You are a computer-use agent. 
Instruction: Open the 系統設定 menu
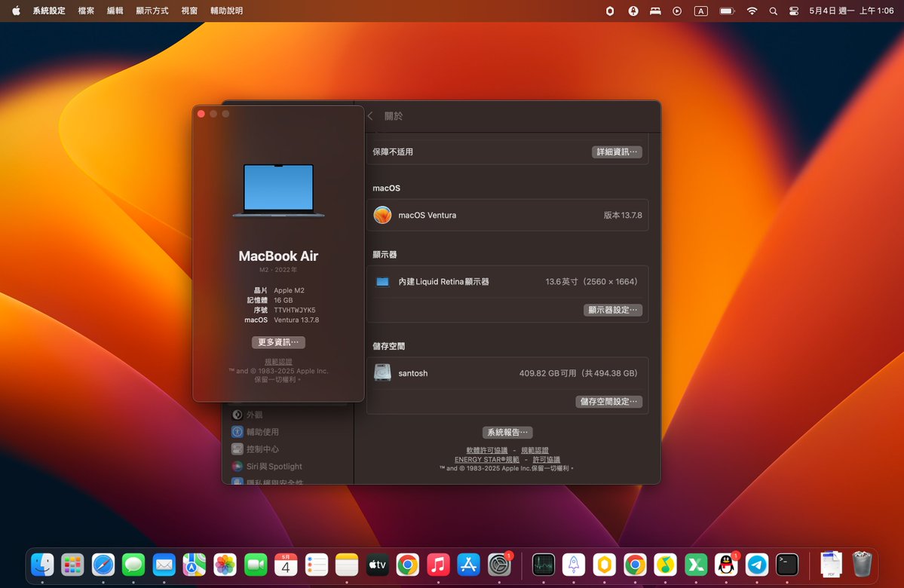(49, 11)
